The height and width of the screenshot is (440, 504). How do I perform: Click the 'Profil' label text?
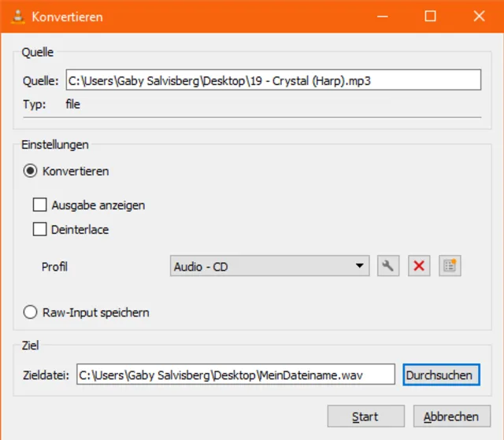point(54,267)
